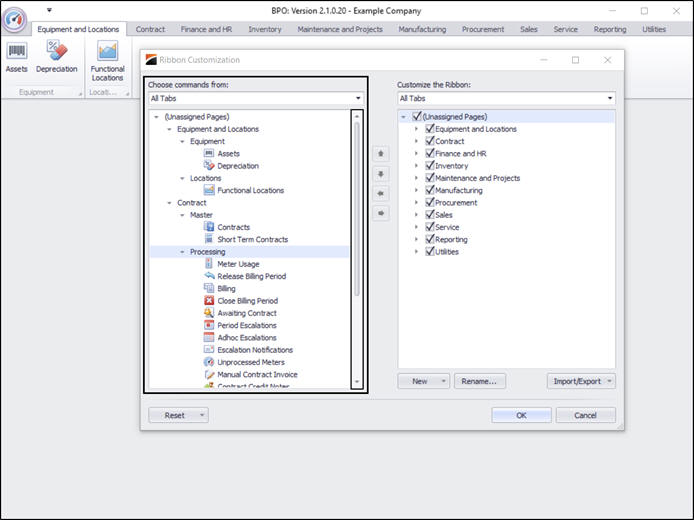
Task: Select the Sales ribbon tab
Action: (528, 29)
